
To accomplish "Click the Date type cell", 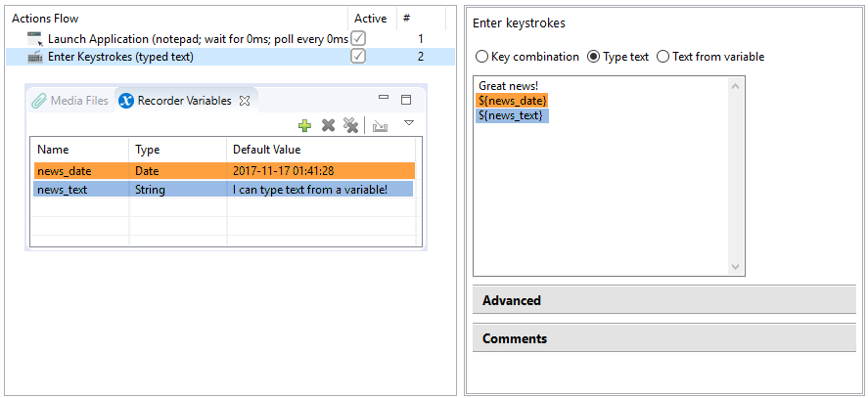I will point(178,171).
